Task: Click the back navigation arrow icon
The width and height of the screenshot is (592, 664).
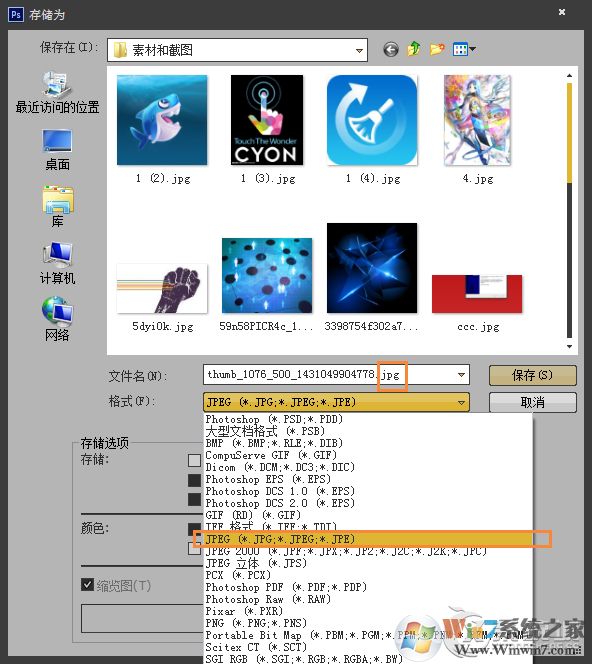Action: click(390, 50)
